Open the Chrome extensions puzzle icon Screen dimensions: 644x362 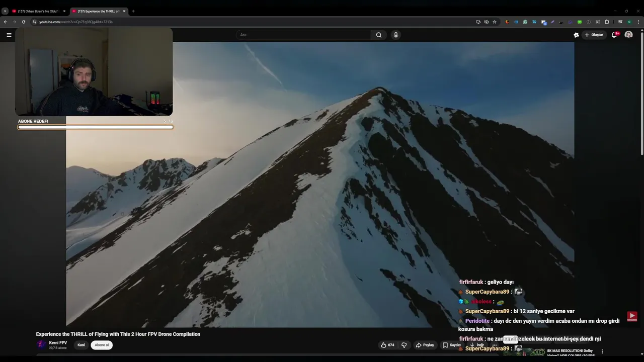click(x=607, y=22)
